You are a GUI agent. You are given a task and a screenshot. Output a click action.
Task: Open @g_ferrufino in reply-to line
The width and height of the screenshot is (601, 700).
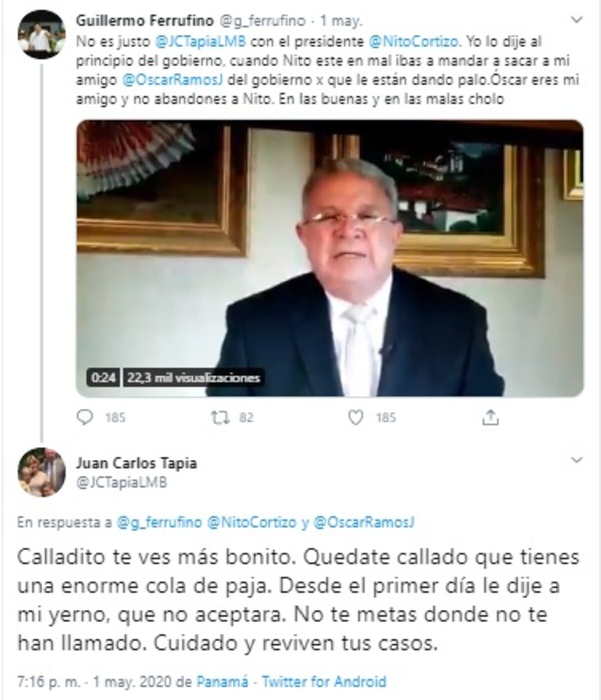click(159, 522)
